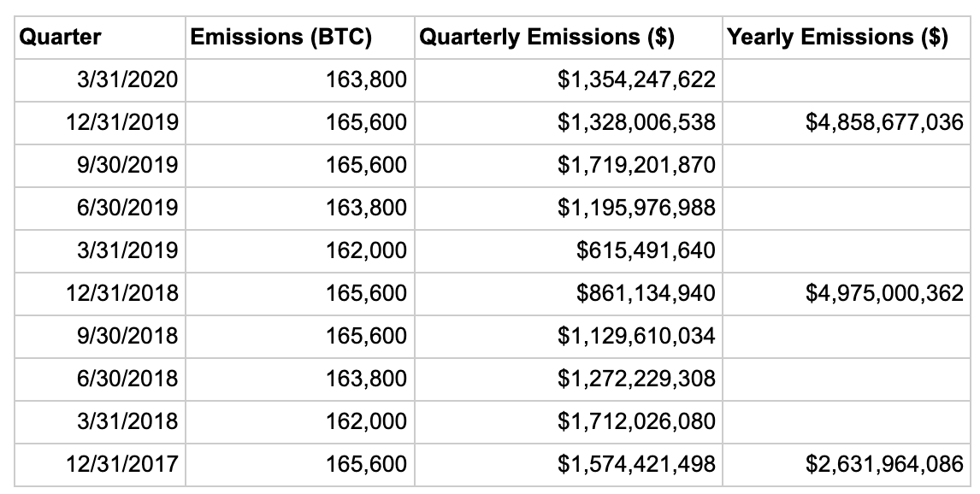Click the Yearly Emissions ($) header cell
Image resolution: width=980 pixels, height=494 pixels.
pyautogui.click(x=836, y=37)
